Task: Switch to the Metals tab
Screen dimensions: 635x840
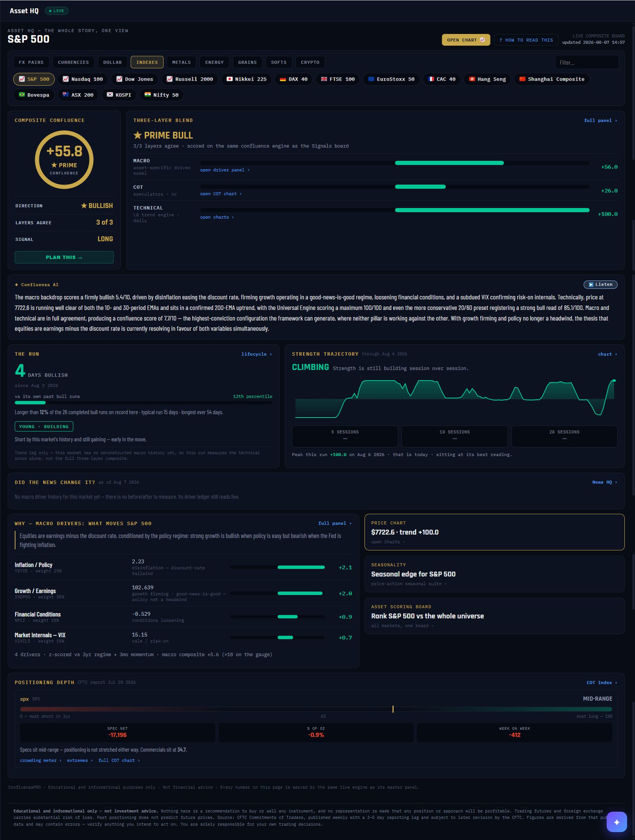Action: point(181,62)
